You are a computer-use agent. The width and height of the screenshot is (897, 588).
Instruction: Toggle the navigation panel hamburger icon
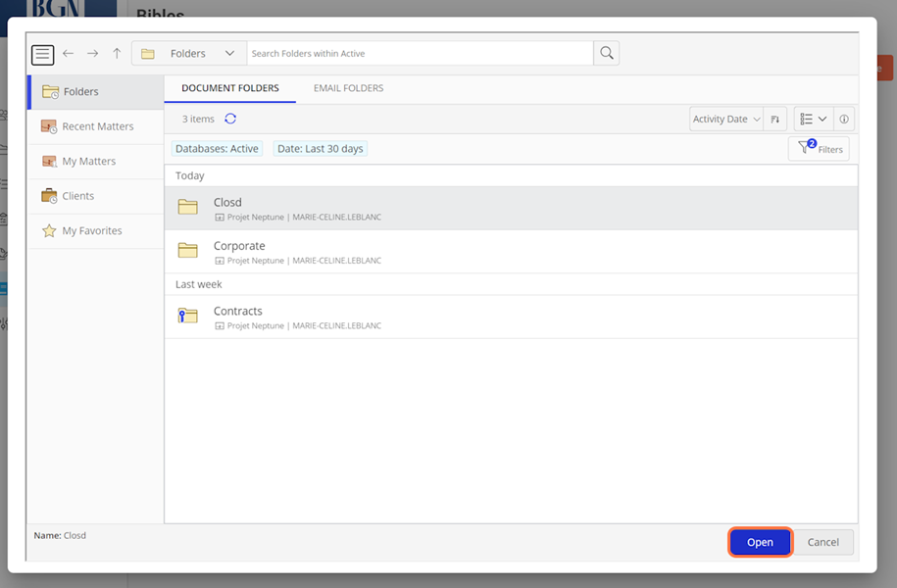[42, 54]
